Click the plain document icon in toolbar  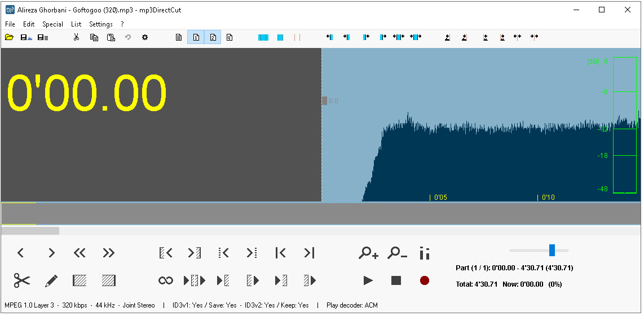[x=179, y=37]
